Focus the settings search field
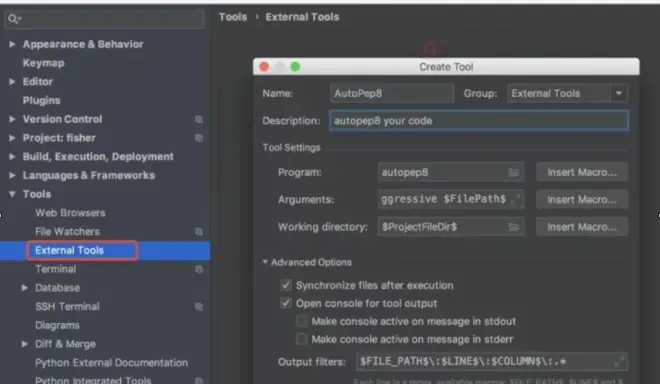The height and width of the screenshot is (384, 660). coord(104,19)
